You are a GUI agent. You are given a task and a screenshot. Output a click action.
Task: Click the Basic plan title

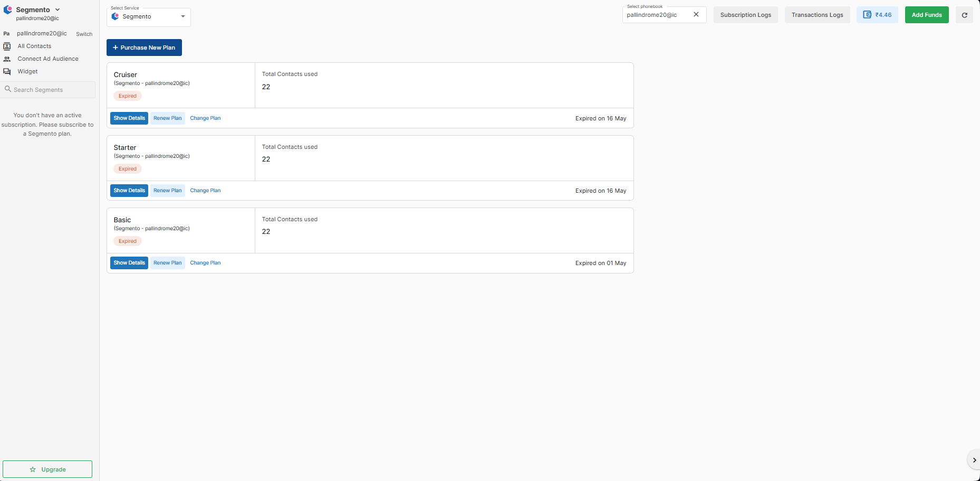122,220
